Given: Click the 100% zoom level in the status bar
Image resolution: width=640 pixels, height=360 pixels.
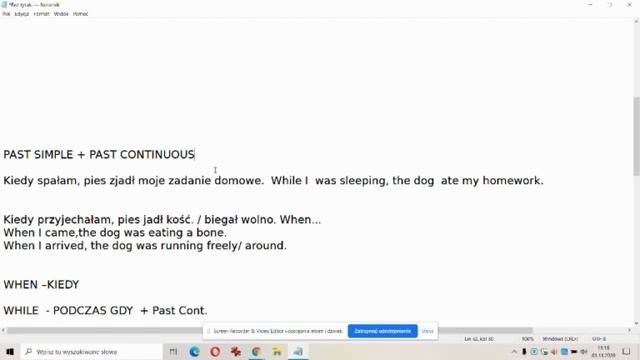Looking at the screenshot, I should [527, 339].
